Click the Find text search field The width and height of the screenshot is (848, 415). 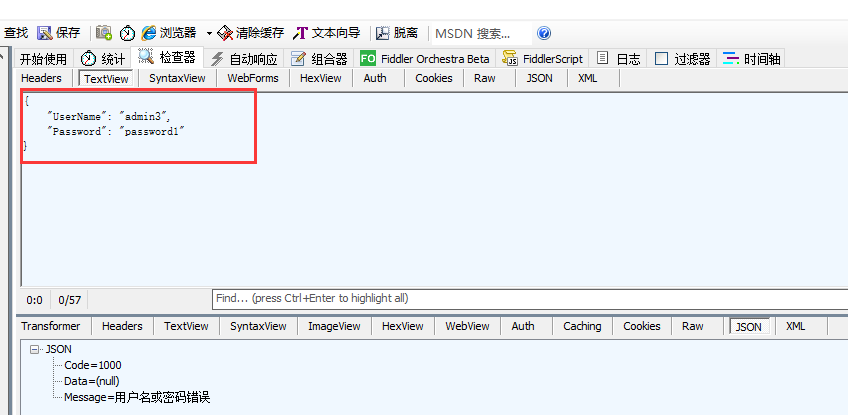click(x=530, y=299)
